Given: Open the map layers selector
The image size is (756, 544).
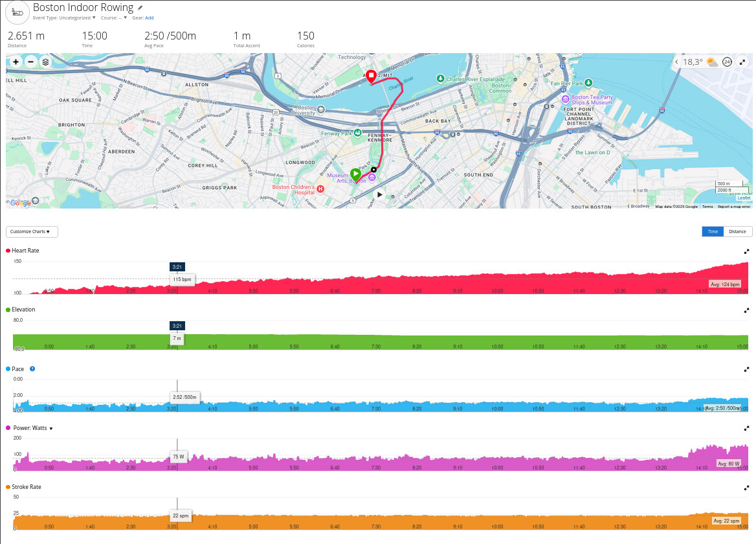Looking at the screenshot, I should pos(46,62).
